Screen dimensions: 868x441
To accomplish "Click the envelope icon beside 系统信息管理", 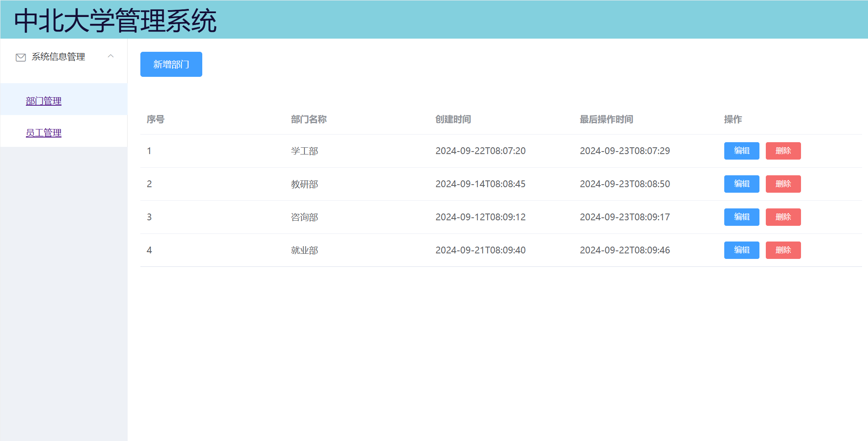I will pyautogui.click(x=21, y=57).
